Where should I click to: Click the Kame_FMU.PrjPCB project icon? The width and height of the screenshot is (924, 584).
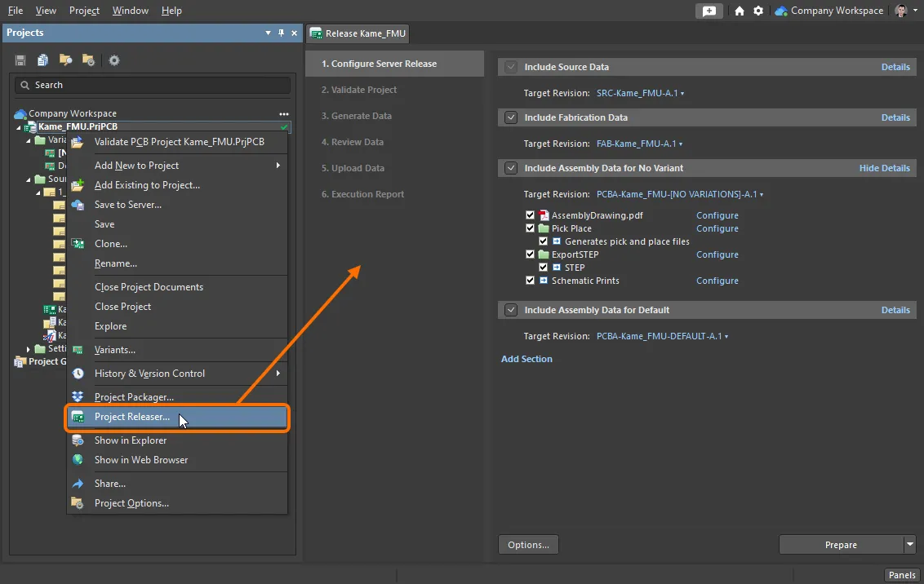[31, 126]
